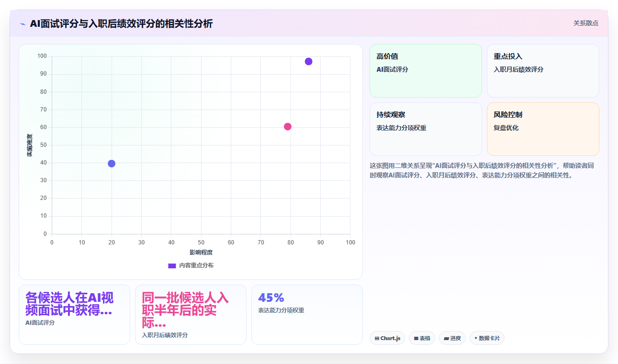Click 表达能力分项权重 under 45%
618x364 pixels.
tap(281, 310)
